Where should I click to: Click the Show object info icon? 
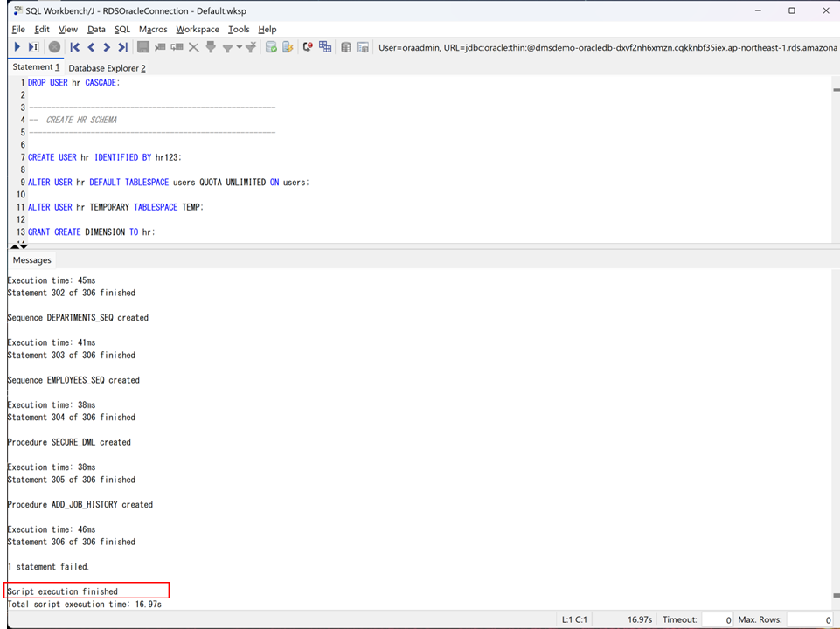tap(363, 47)
